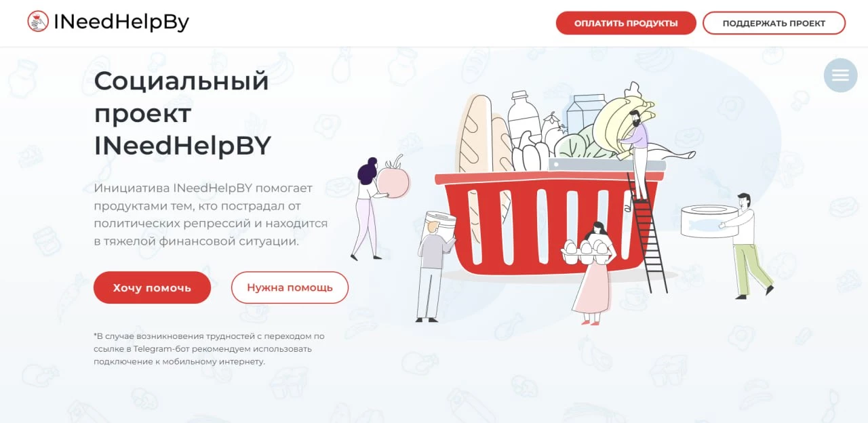Click the bottle in the basket

point(524,118)
